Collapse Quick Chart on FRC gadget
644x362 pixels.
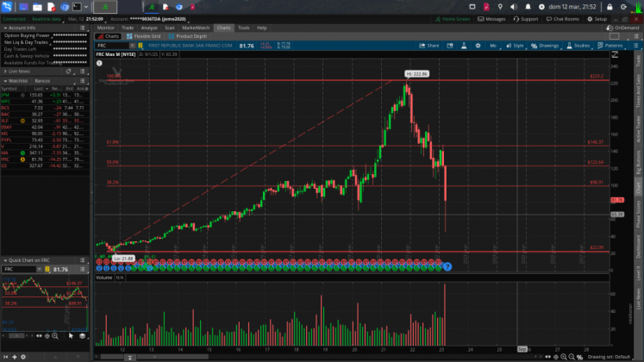tap(5, 260)
